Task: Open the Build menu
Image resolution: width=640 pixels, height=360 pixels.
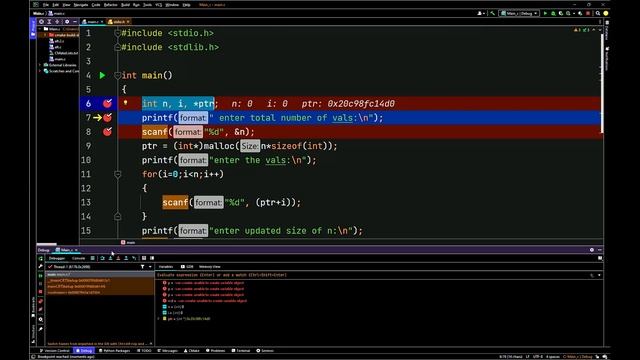Action: tap(125, 4)
